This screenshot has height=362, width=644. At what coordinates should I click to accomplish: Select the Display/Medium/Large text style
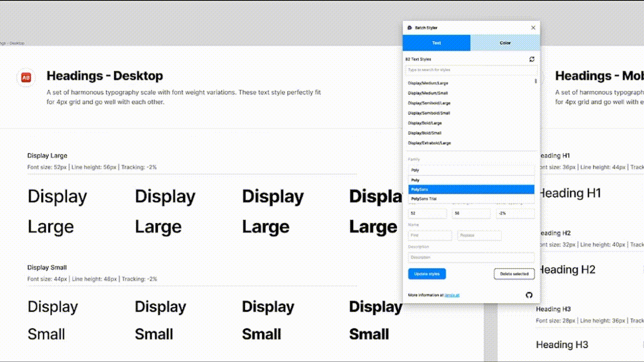(428, 83)
